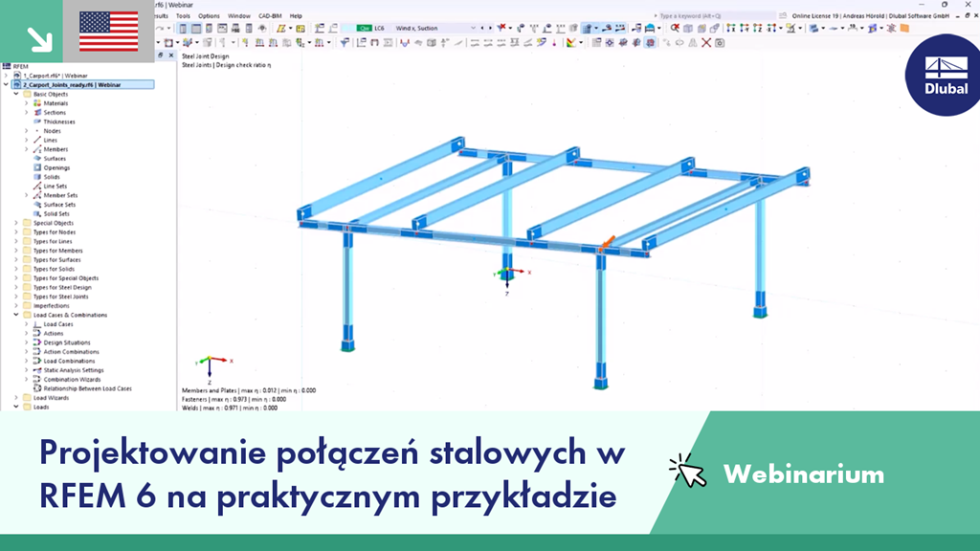Click the Dlubal logo in the top-right corner
This screenshot has width=980, height=551.
point(943,72)
